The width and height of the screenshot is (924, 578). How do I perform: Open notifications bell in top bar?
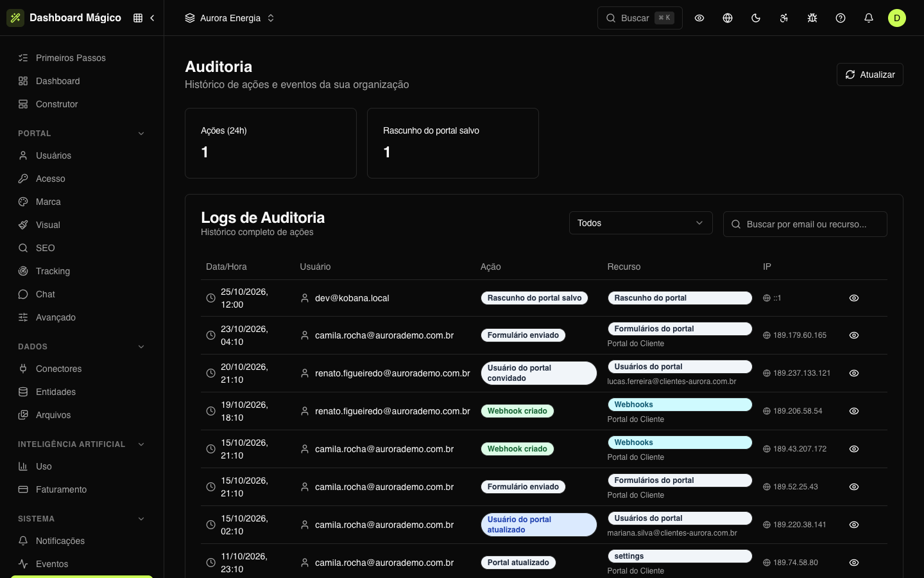coord(869,18)
